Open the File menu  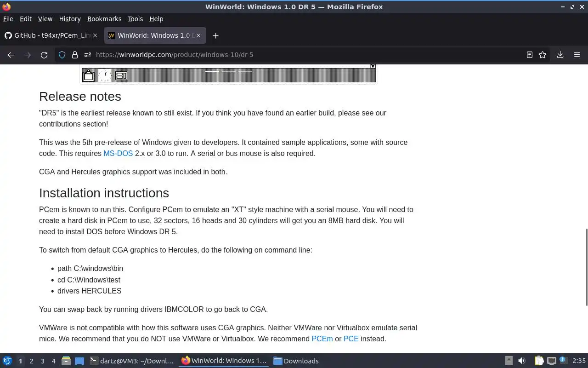pyautogui.click(x=8, y=19)
